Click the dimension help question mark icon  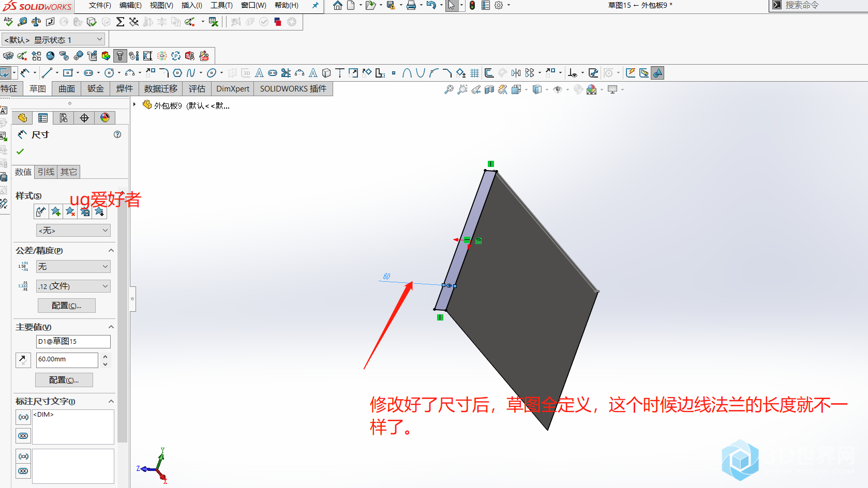point(117,134)
